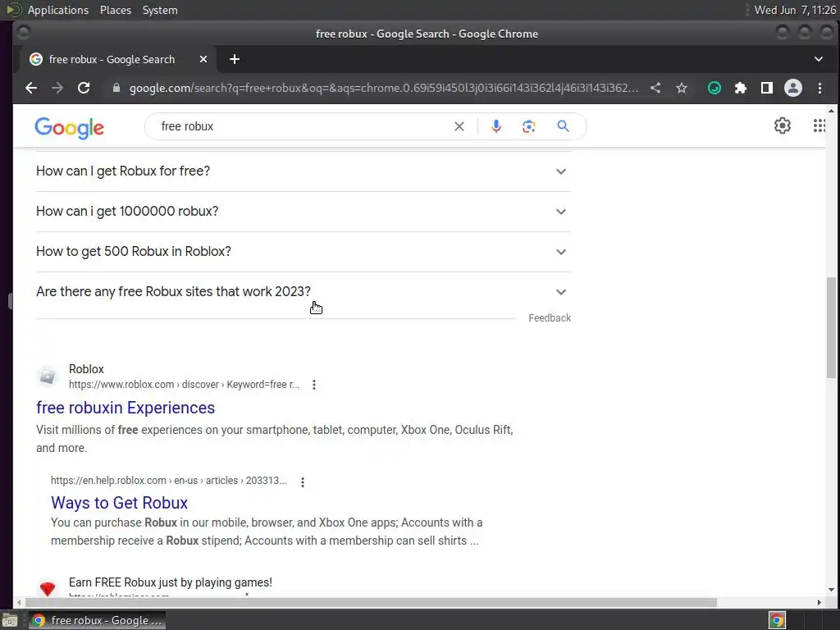
Task: Click the Roblox site name
Action: (x=86, y=369)
